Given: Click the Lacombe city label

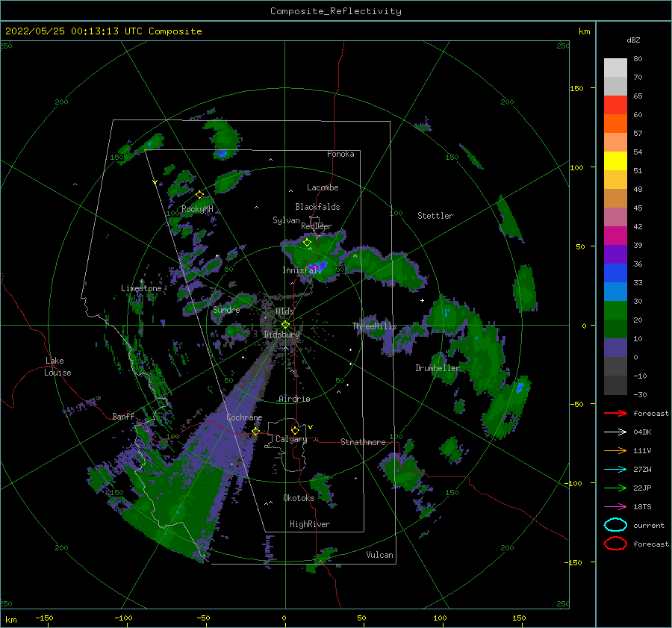Looking at the screenshot, I should (323, 187).
